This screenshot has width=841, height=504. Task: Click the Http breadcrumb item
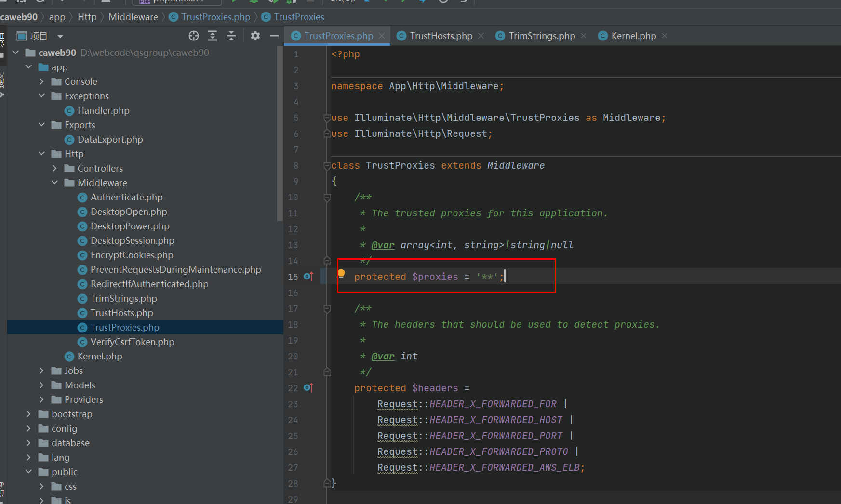[87, 17]
